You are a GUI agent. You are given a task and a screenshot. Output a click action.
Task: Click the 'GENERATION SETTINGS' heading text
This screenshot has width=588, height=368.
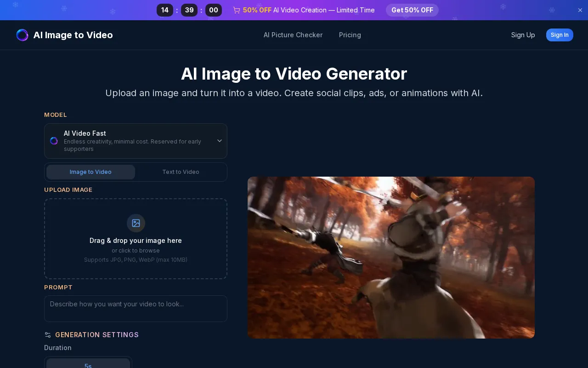pyautogui.click(x=97, y=335)
